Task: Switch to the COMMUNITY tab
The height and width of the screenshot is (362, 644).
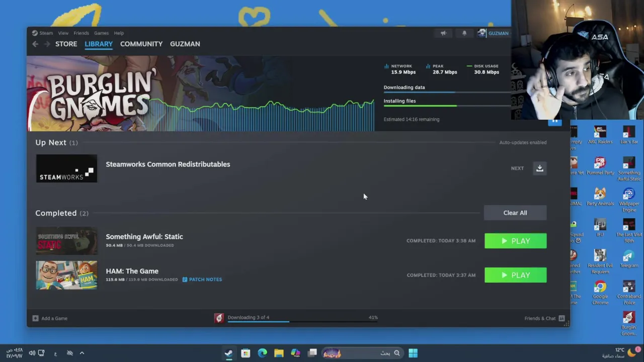Action: [x=141, y=44]
